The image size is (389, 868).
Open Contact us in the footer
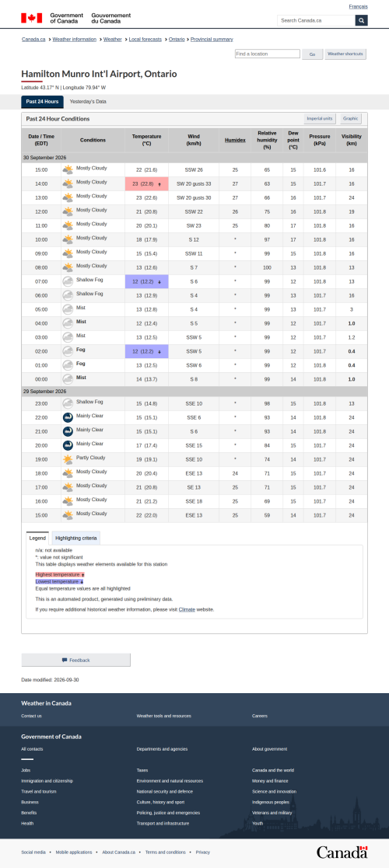tap(32, 716)
